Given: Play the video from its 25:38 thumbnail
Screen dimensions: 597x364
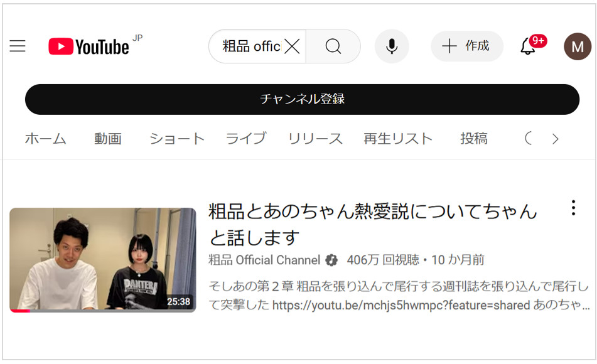Looking at the screenshot, I should click(102, 260).
